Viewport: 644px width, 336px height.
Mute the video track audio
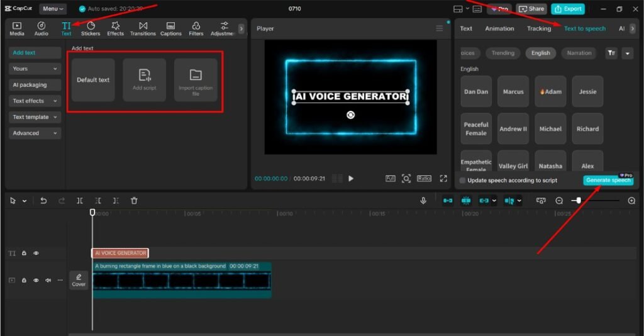[48, 280]
